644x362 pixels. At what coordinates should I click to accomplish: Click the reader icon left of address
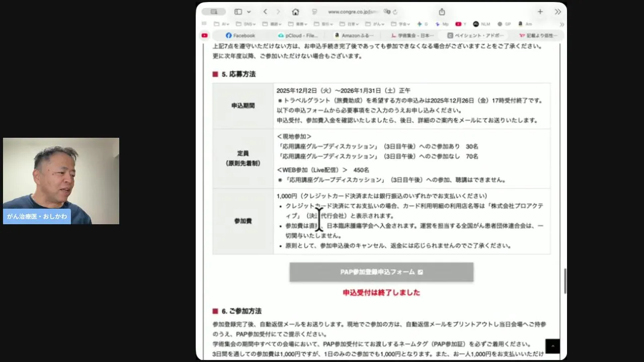click(314, 12)
